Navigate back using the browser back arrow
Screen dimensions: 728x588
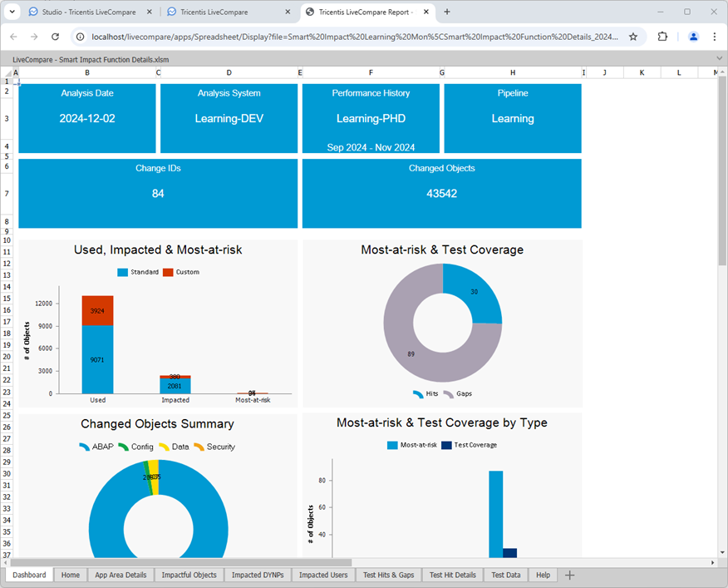[x=13, y=37]
